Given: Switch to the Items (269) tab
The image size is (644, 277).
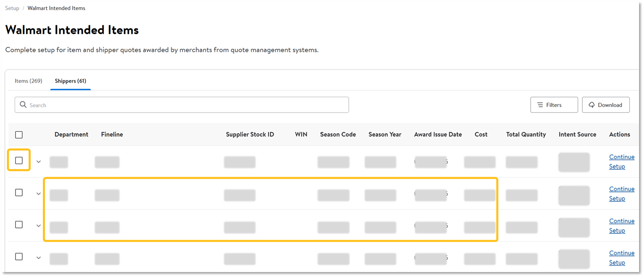Looking at the screenshot, I should pos(28,81).
